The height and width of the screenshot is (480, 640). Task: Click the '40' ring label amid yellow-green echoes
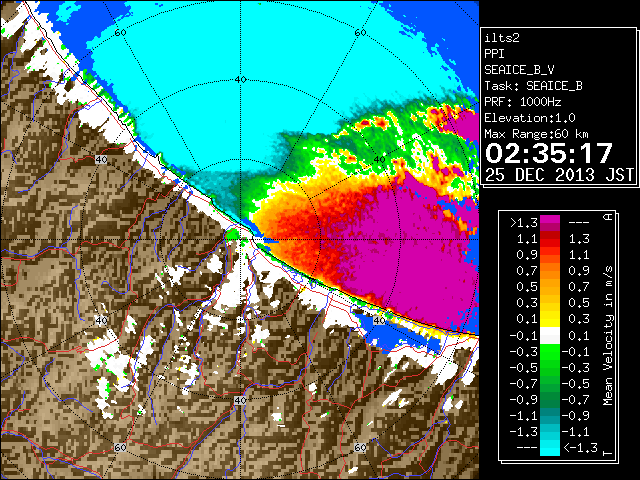(379, 159)
